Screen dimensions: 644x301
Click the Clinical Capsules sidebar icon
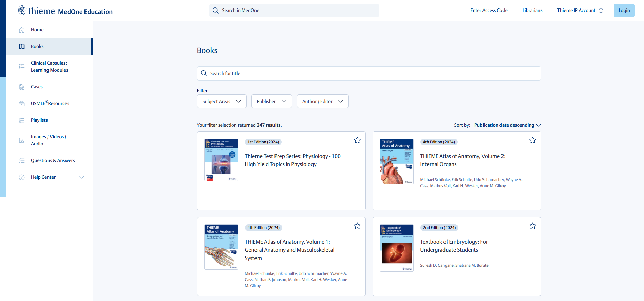22,67
